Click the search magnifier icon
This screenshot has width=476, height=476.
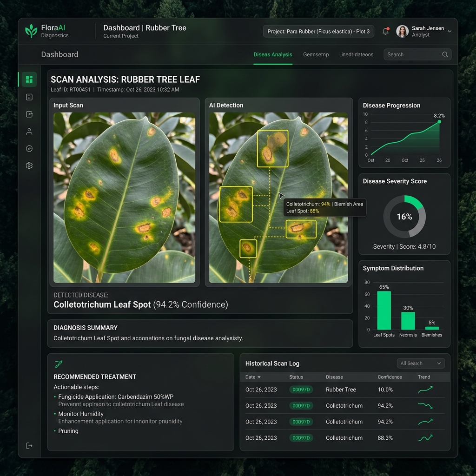tap(445, 54)
